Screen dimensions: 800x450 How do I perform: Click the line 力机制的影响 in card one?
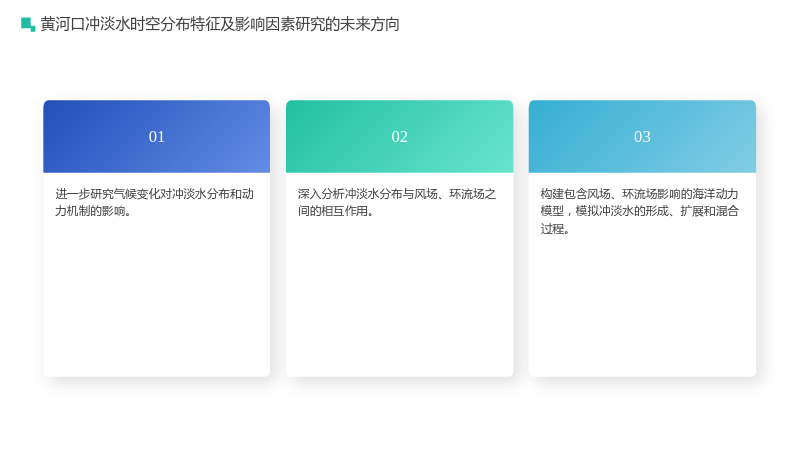point(93,211)
